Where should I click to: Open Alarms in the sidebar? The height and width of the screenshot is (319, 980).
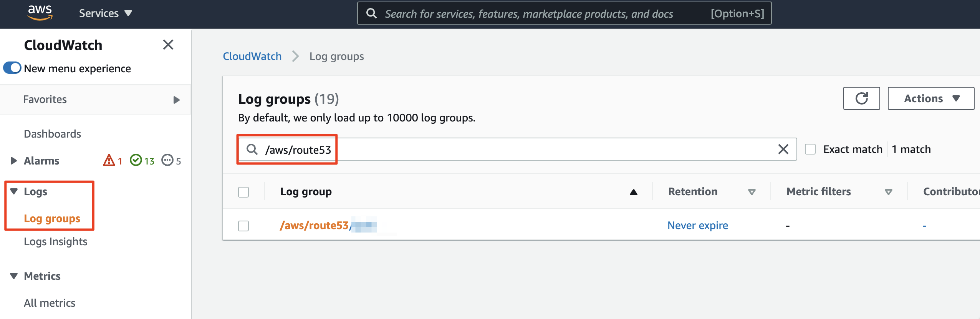[41, 161]
